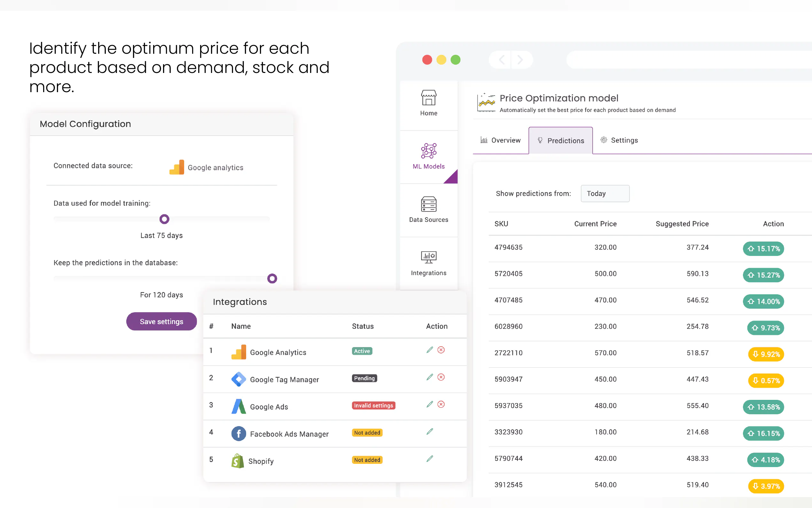Delete the Google Ads integration

point(441,405)
